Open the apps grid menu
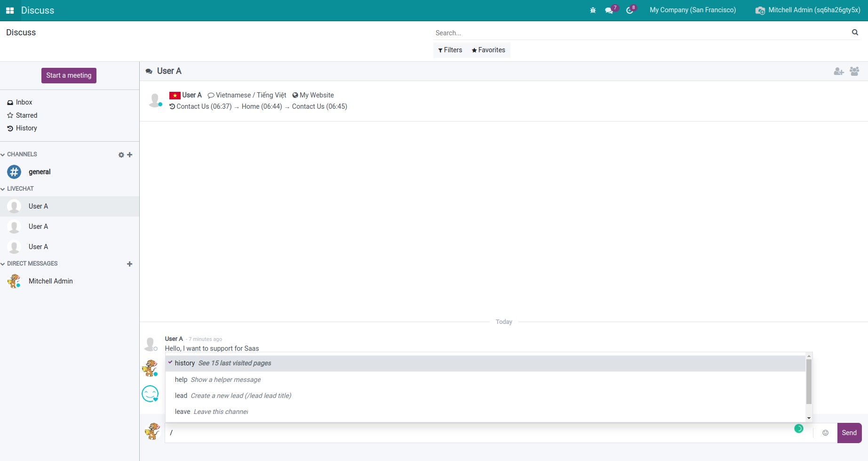Image resolution: width=868 pixels, height=461 pixels. 9,10
